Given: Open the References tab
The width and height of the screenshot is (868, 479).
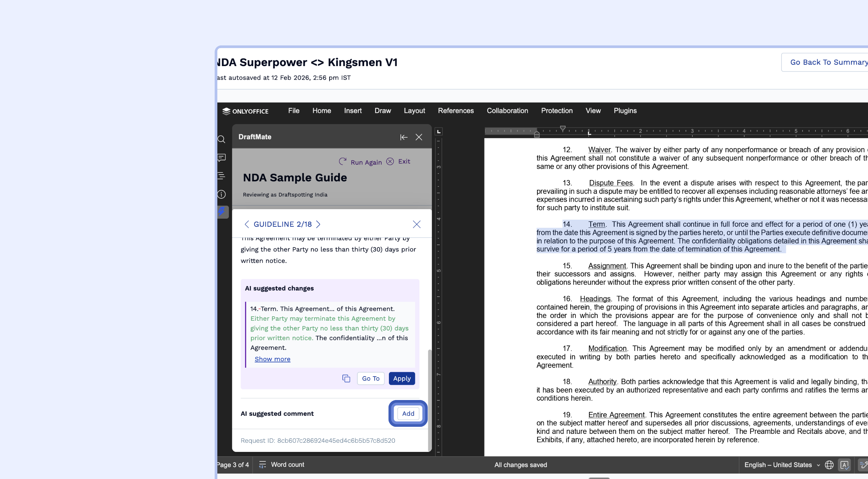Looking at the screenshot, I should [456, 111].
